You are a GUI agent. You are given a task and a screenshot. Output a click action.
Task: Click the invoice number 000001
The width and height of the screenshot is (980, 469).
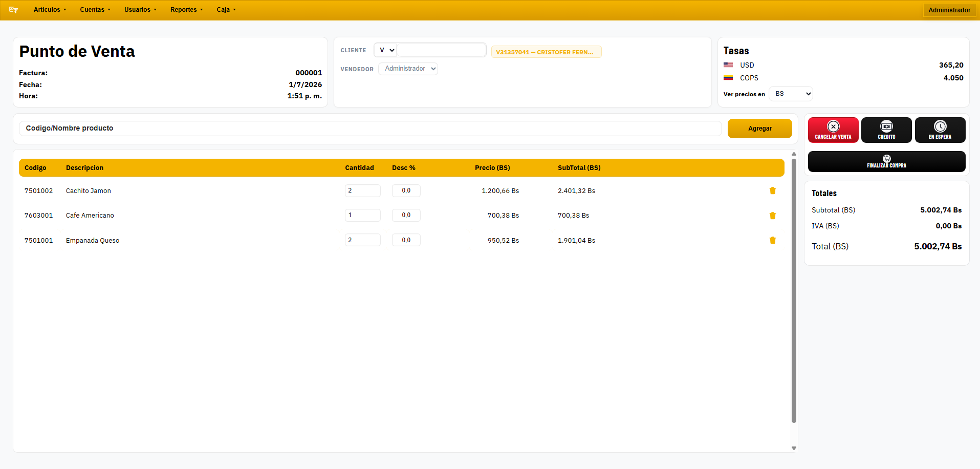pyautogui.click(x=309, y=73)
